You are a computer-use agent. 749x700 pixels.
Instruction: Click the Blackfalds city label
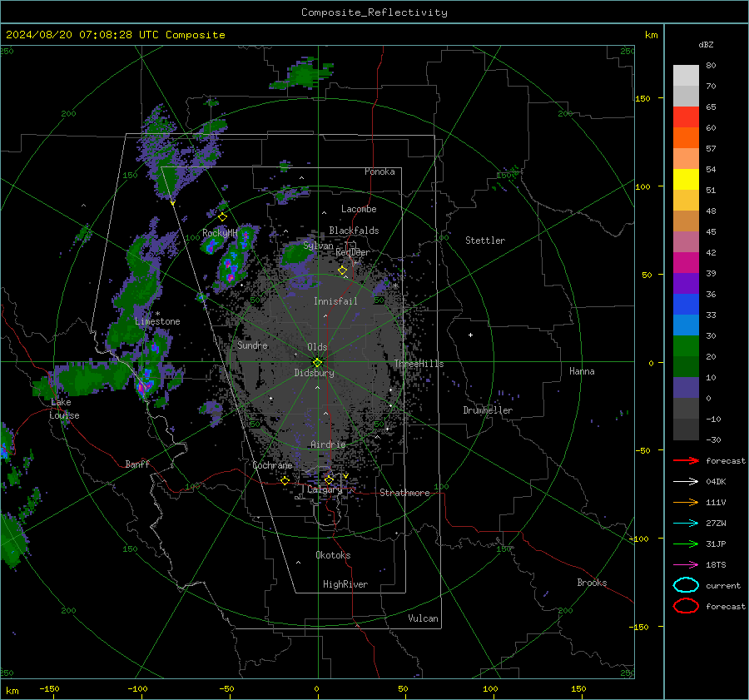coord(354,231)
